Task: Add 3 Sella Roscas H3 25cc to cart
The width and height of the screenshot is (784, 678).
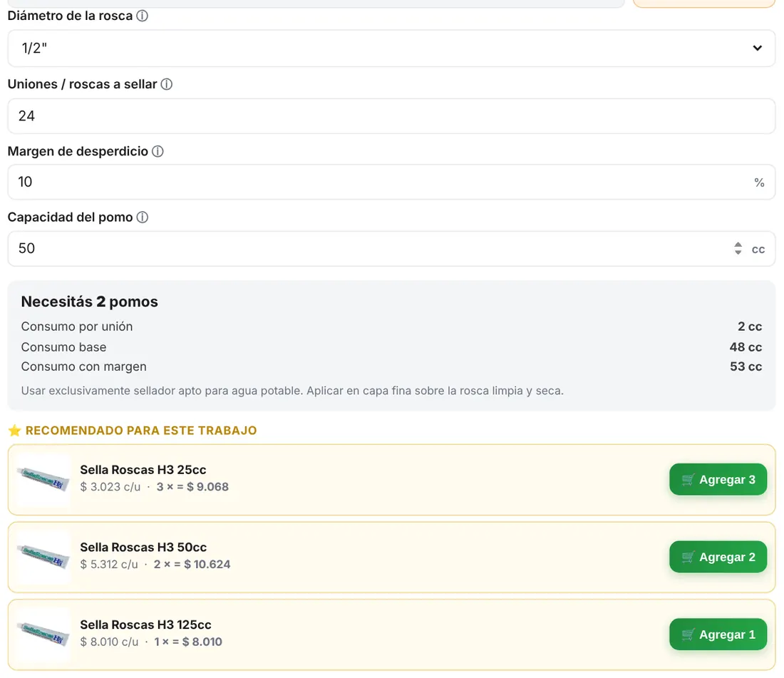Action: [718, 480]
